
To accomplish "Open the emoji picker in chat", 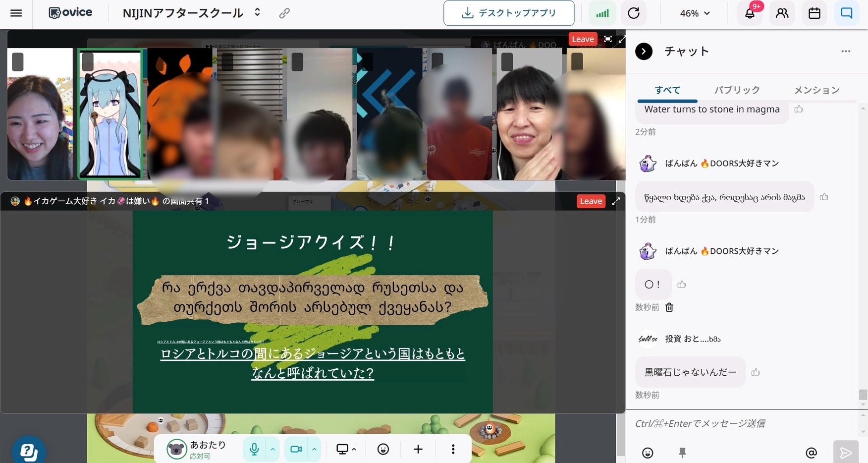I will [648, 453].
